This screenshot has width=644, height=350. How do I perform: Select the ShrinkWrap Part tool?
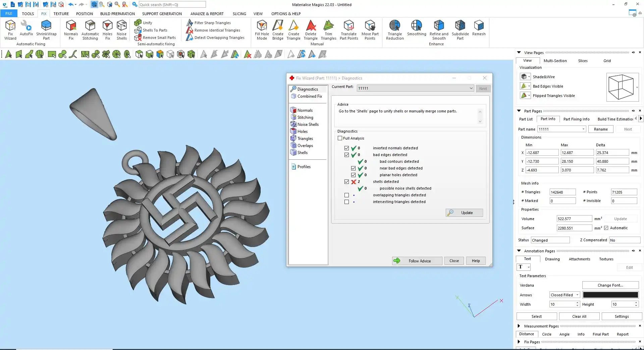coord(46,30)
